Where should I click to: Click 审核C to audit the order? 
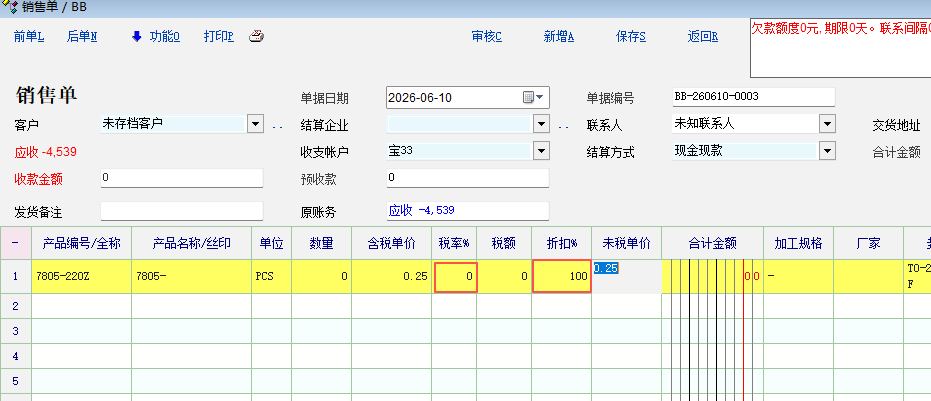(487, 37)
